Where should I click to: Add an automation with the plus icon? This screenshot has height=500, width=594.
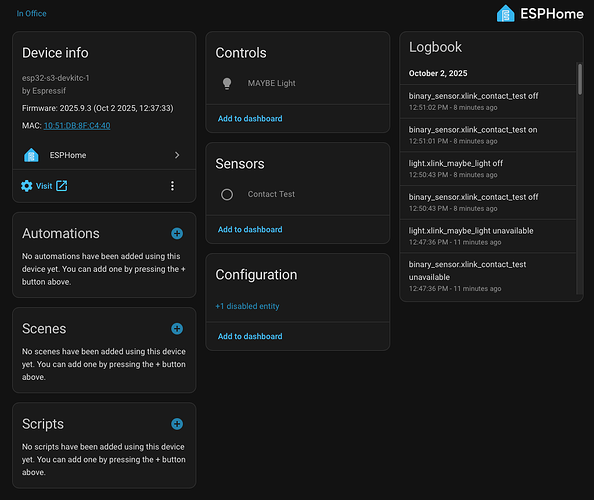(x=177, y=233)
